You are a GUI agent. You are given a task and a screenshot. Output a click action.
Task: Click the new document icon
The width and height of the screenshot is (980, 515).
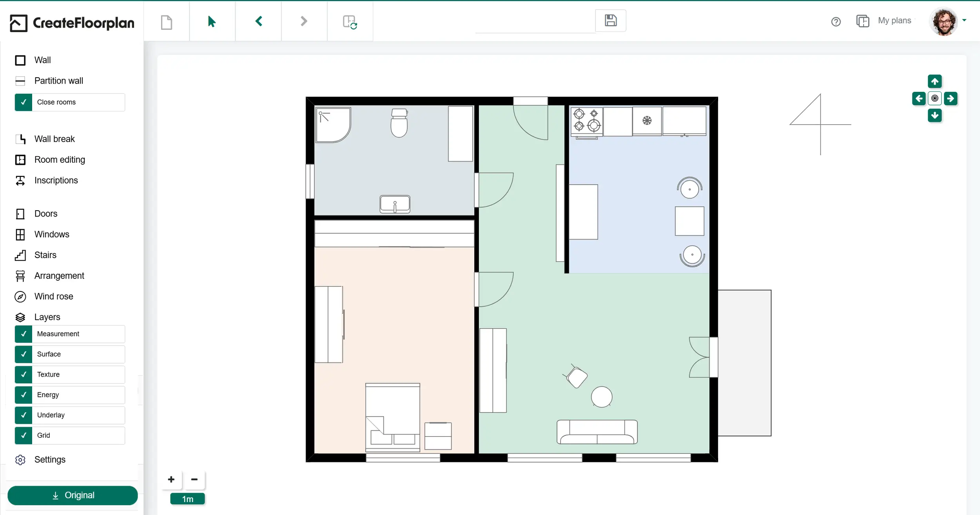point(167,22)
